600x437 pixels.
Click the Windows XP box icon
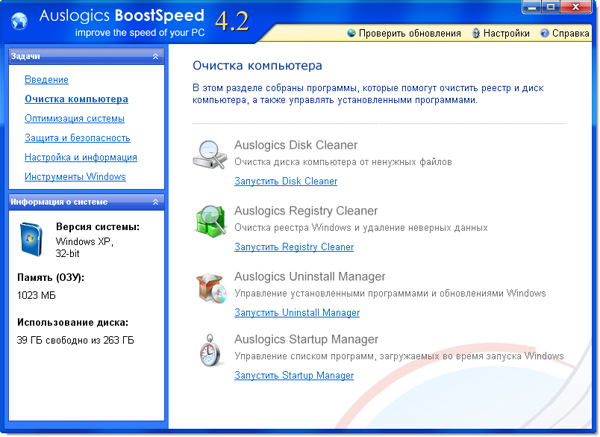point(31,239)
